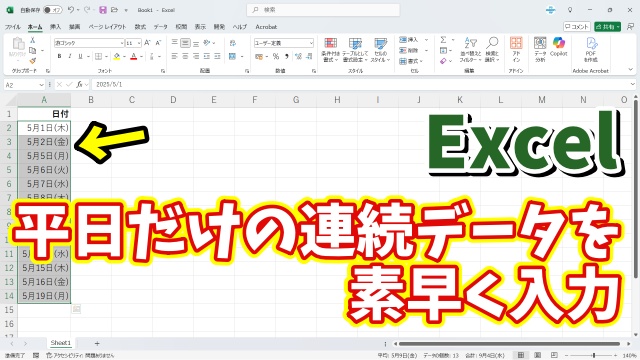Screen dimensions: 640x360
Task: Click the Clear eraser icon
Action: pos(443,61)
